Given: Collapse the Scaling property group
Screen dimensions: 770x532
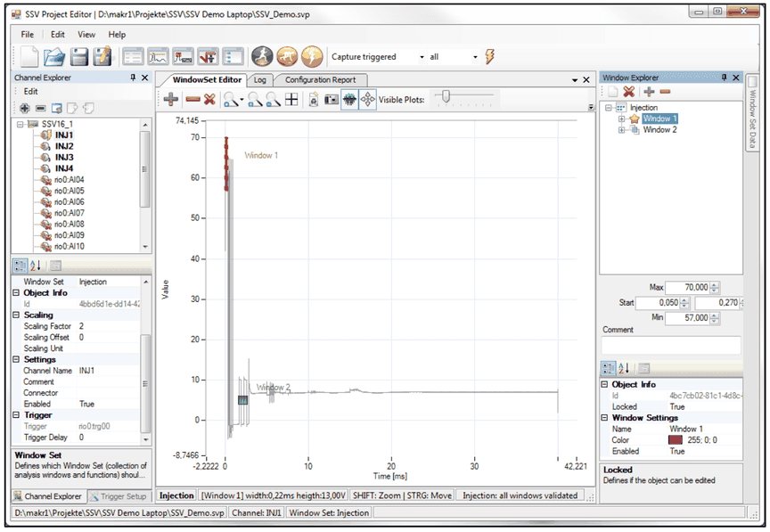Looking at the screenshot, I should (16, 315).
